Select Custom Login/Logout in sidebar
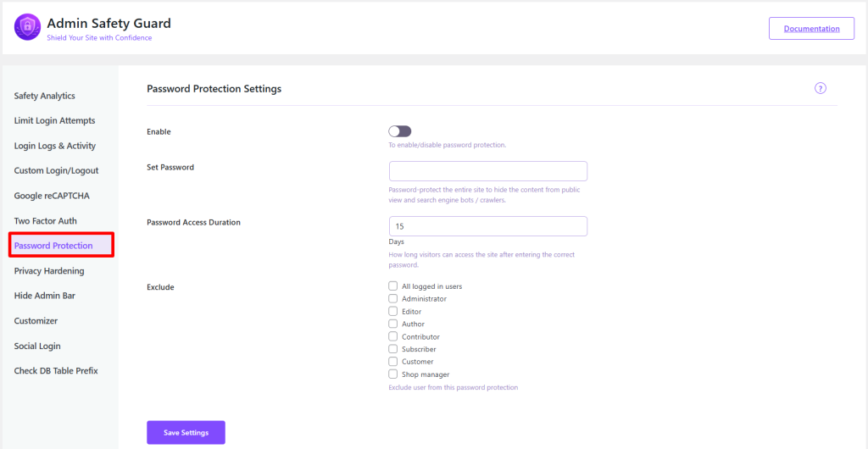This screenshot has height=449, width=868. click(57, 171)
